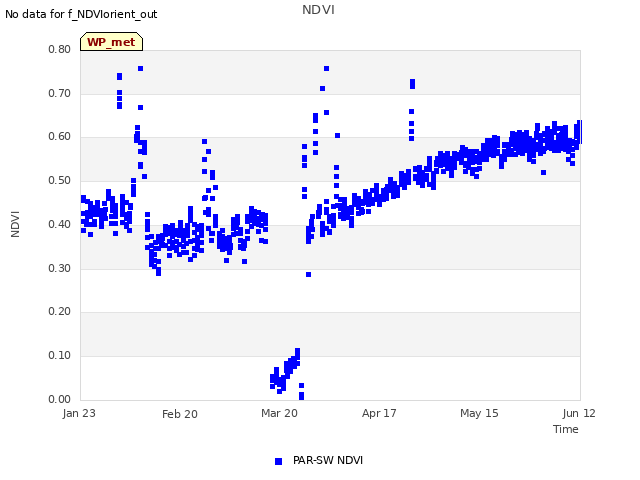Click the PAR-SW NDVI legend label
The width and height of the screenshot is (640, 480).
click(328, 460)
